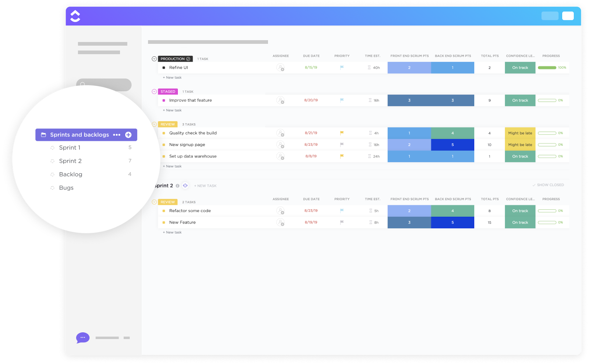Click hourglass time estimate for Refine UI
This screenshot has width=589, height=364.
tap(369, 68)
